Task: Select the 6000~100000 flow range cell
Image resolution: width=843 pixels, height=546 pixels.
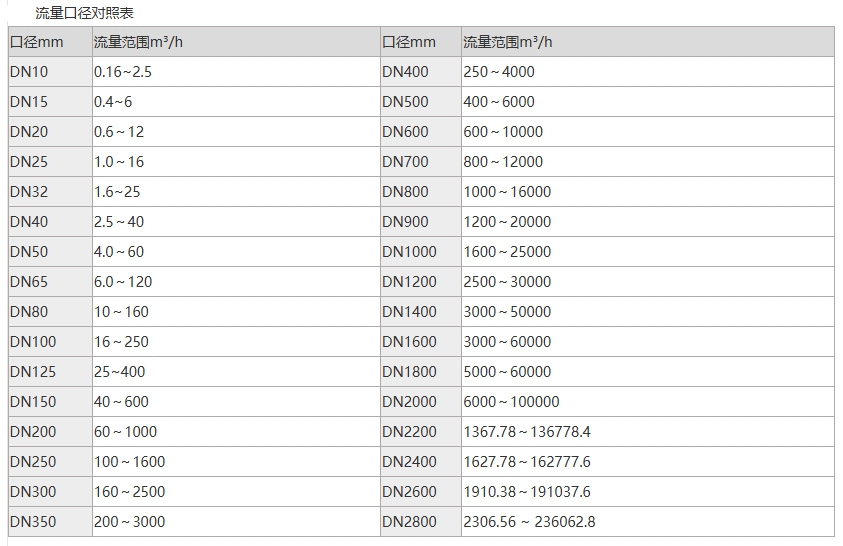Action: pyautogui.click(x=511, y=402)
